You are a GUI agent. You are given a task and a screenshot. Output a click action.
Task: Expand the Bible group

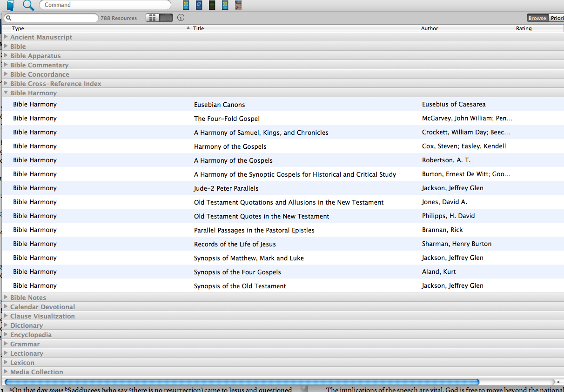click(6, 46)
